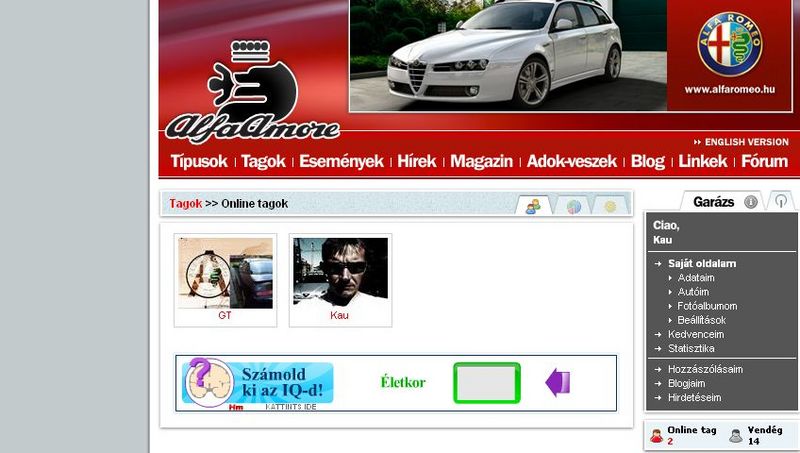Open the Fórum page
This screenshot has height=453, width=800.
pyautogui.click(x=764, y=161)
